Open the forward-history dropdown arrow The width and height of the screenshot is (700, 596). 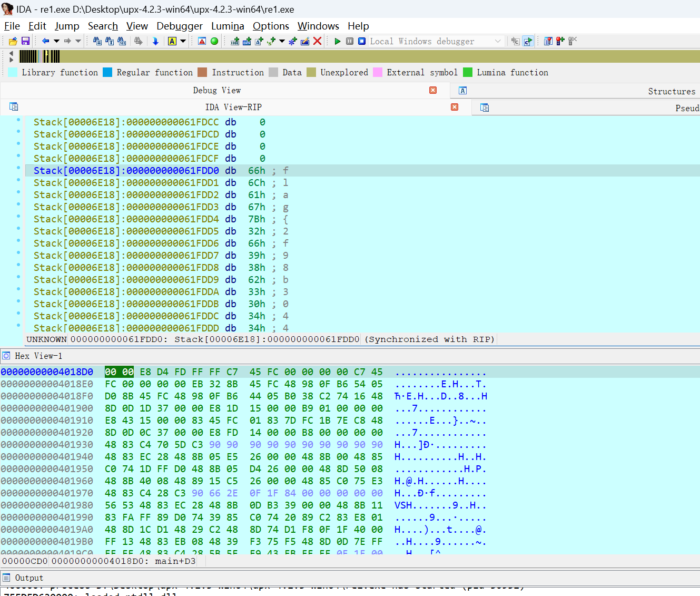78,41
